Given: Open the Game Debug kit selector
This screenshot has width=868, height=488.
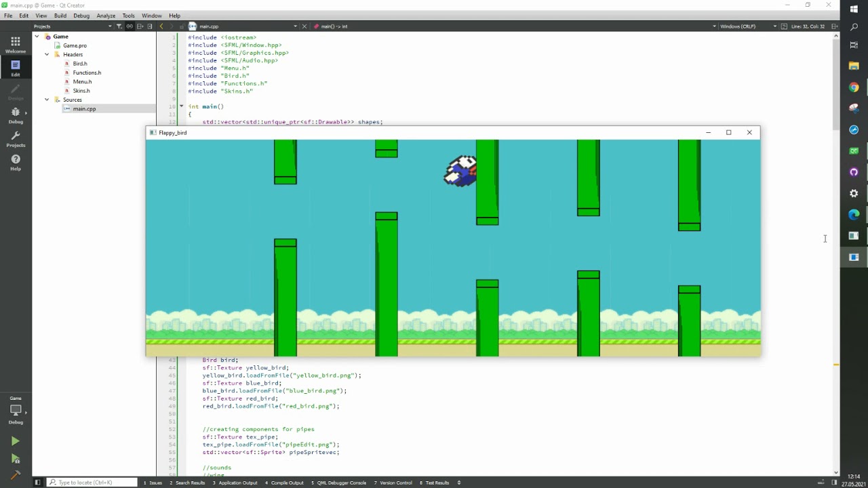Looking at the screenshot, I should [15, 409].
